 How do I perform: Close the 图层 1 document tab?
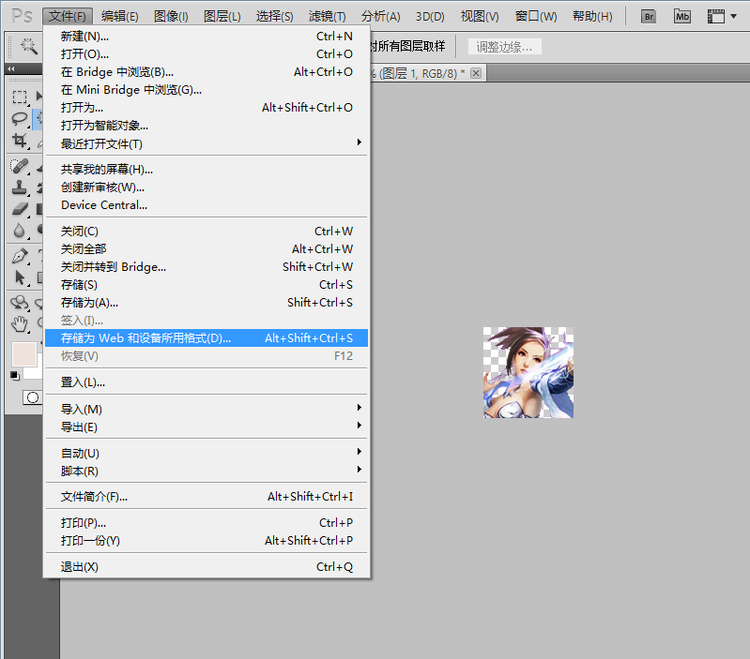475,73
